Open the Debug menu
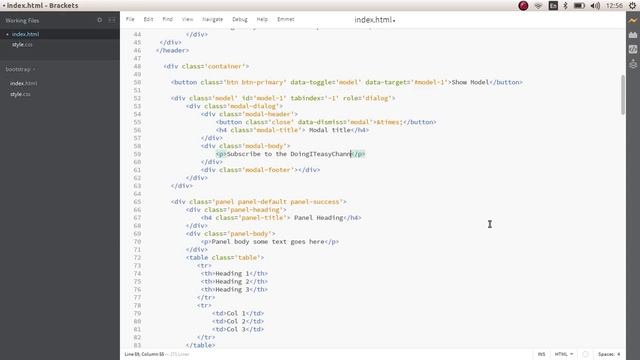Image resolution: width=640 pixels, height=360 pixels. 240,19
